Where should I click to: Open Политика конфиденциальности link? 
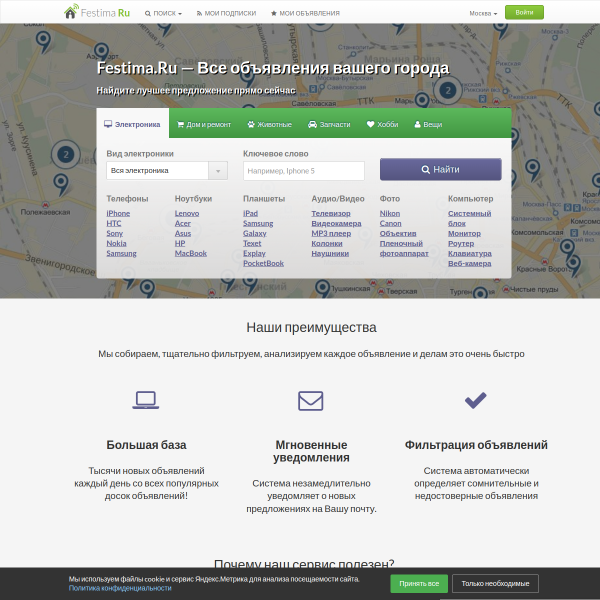[120, 588]
